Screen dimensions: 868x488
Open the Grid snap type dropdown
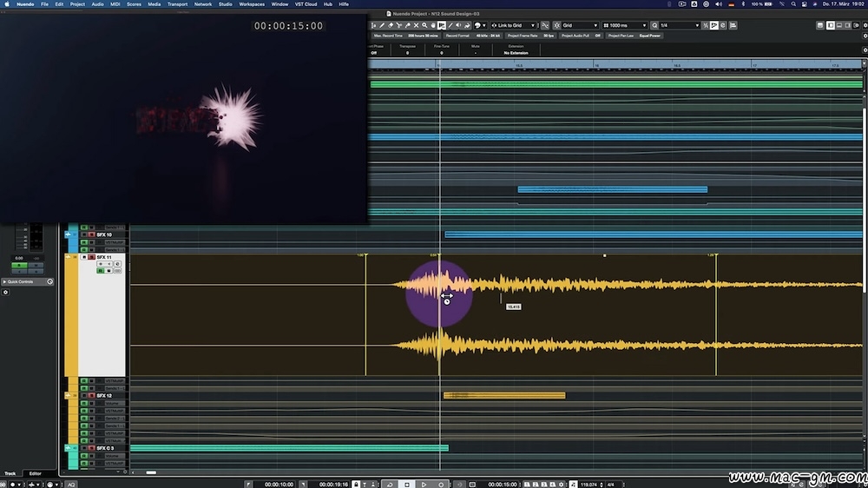click(580, 25)
